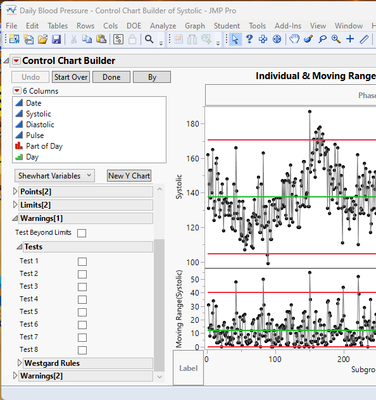Viewport: 376px width, 400px height.
Task: Expand the Points[2] section
Action: tap(15, 192)
